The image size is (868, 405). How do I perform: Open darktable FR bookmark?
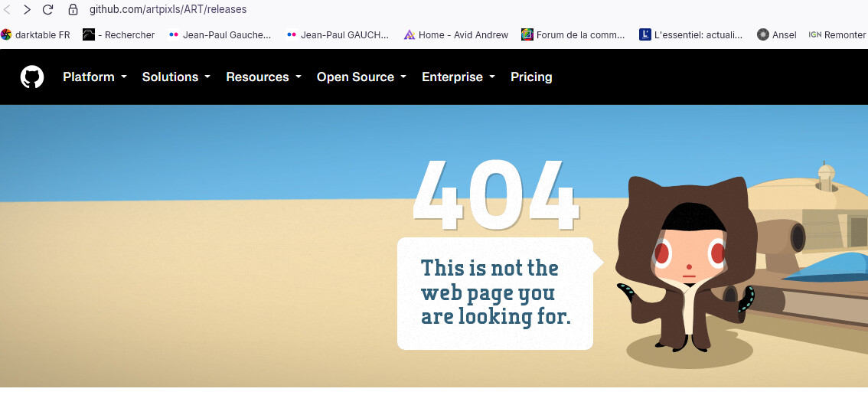click(35, 35)
